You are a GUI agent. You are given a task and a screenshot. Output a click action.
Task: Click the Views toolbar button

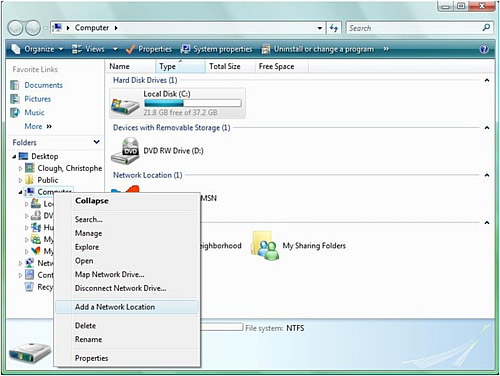pos(88,49)
